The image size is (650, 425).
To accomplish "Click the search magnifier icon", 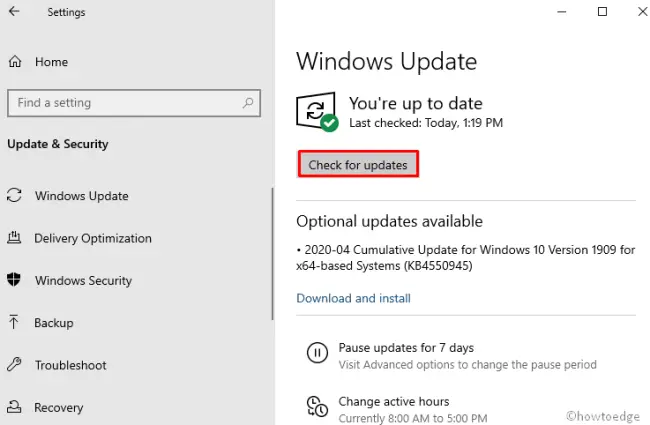I will [x=248, y=102].
